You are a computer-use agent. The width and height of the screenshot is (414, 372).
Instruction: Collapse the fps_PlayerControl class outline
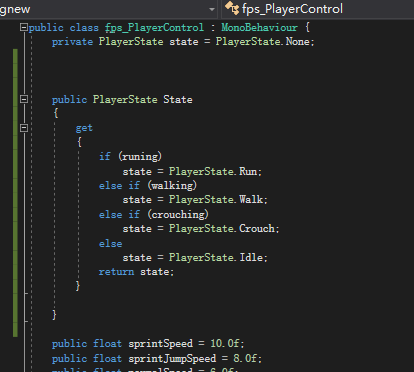[24, 27]
